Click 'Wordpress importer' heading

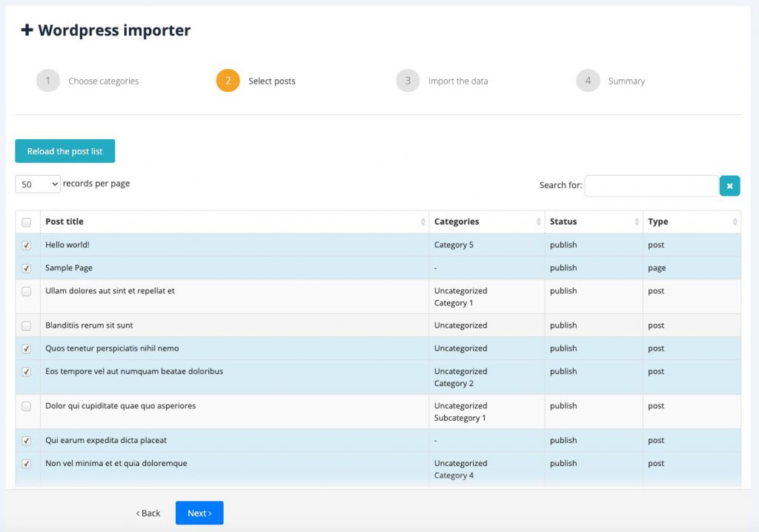(114, 30)
